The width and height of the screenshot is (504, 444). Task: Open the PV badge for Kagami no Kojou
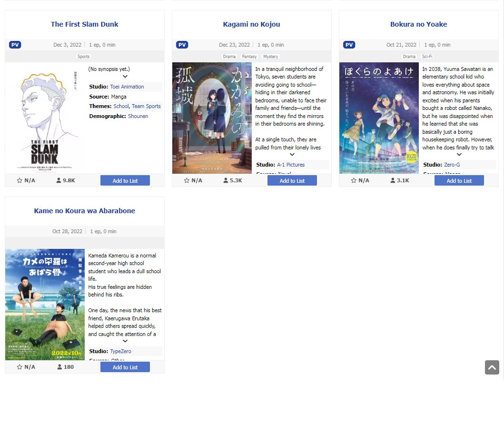click(x=182, y=45)
